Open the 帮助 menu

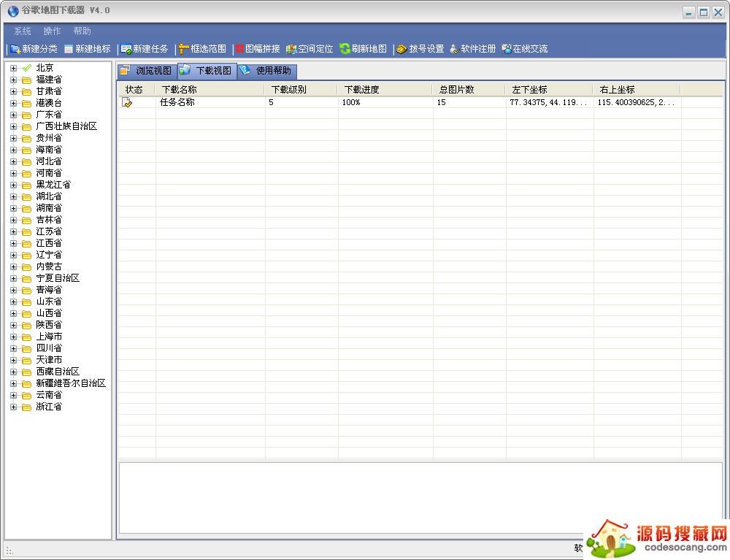tap(82, 31)
